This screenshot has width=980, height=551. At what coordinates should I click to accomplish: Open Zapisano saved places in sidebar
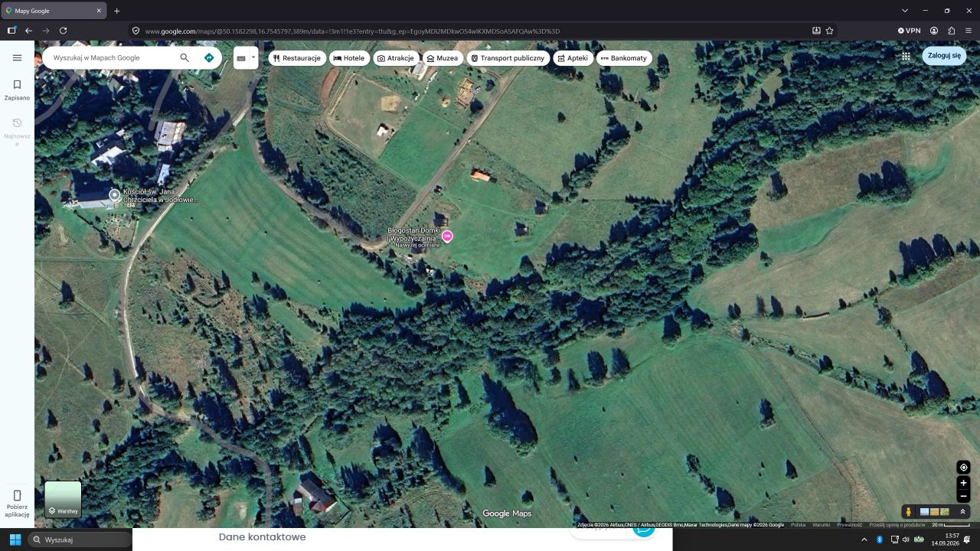17,90
